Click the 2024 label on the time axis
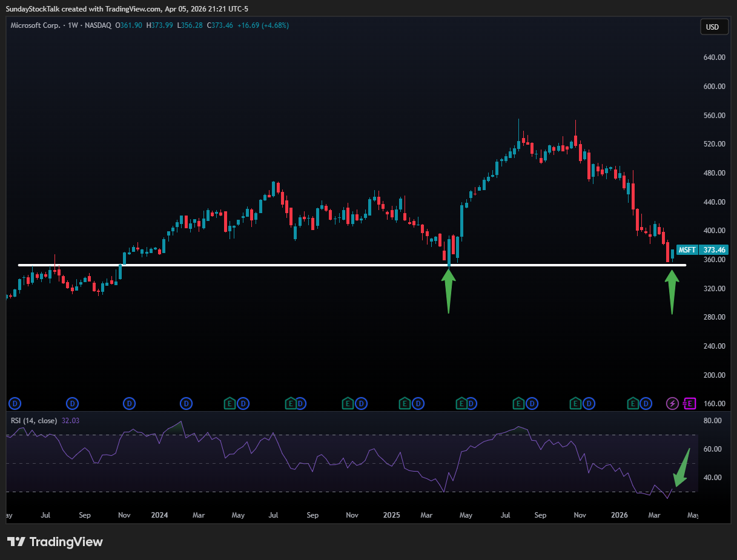The width and height of the screenshot is (737, 560). point(159,515)
